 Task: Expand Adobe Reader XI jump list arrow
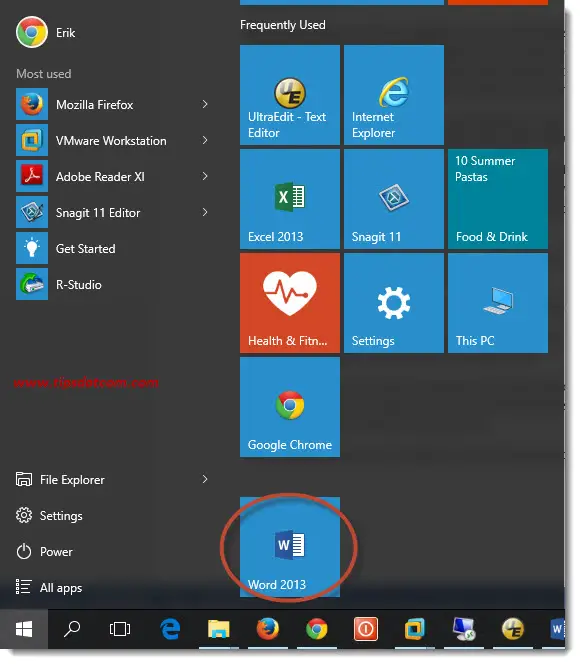click(205, 176)
